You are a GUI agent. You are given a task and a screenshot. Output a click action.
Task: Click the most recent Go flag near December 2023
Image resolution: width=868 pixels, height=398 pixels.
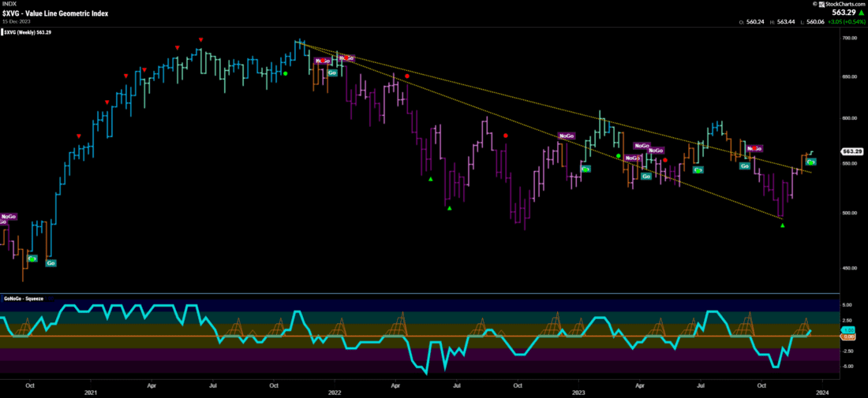(810, 162)
